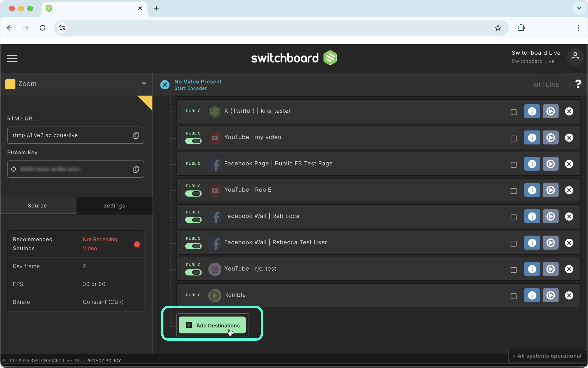The image size is (588, 368).
Task: Show info for YouTube Reb E
Action: point(532,190)
